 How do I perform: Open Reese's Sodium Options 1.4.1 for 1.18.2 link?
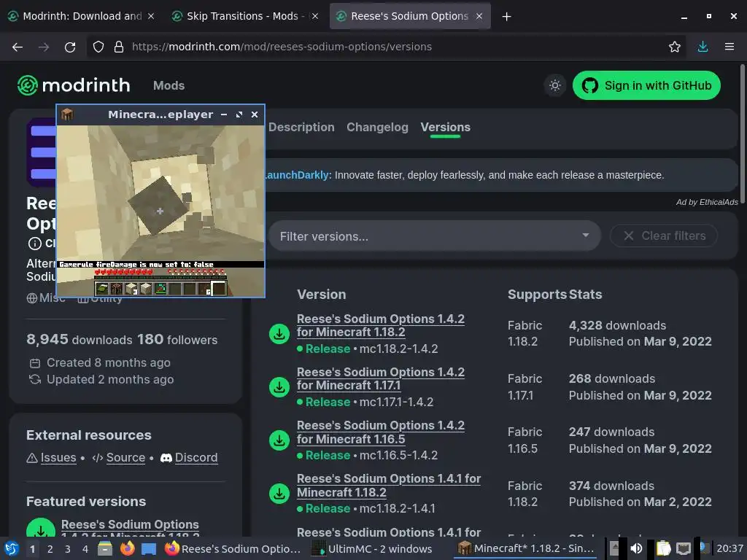tap(389, 486)
